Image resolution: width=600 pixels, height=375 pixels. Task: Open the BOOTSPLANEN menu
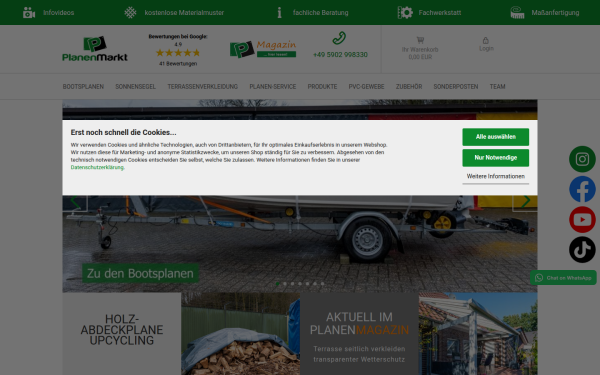tap(83, 86)
